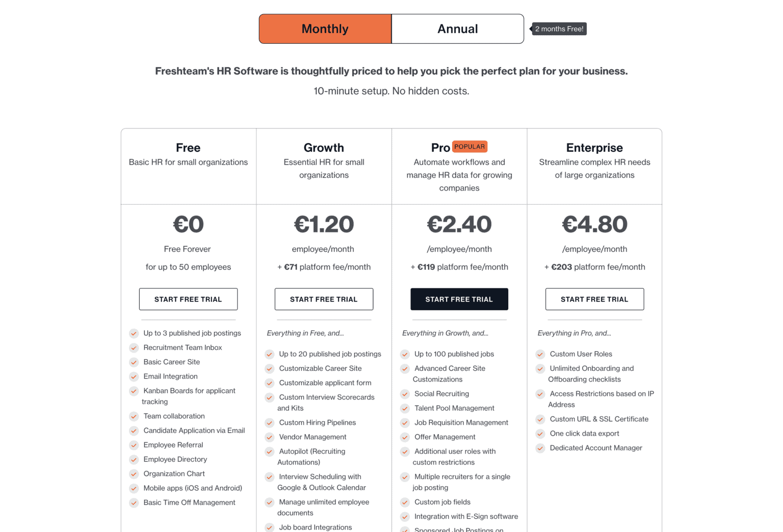Viewport: 783px width, 532px height.
Task: Switch to Annual billing toggle
Action: (x=457, y=29)
